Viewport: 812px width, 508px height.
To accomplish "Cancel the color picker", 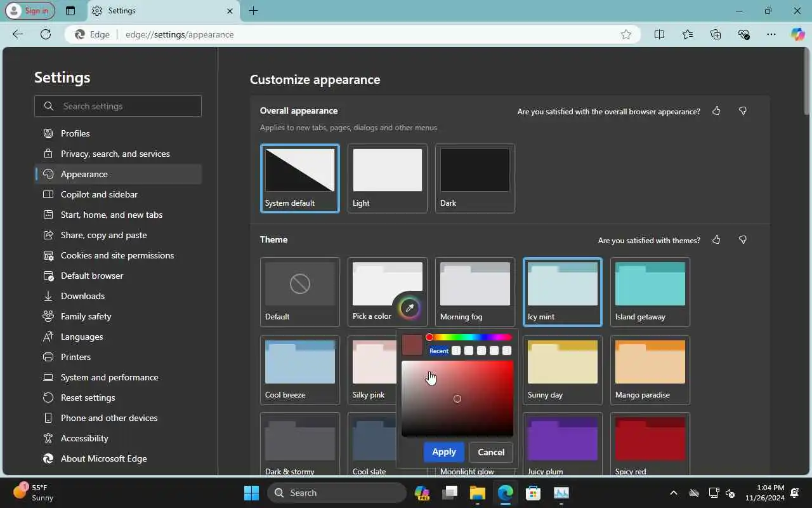I will (491, 452).
